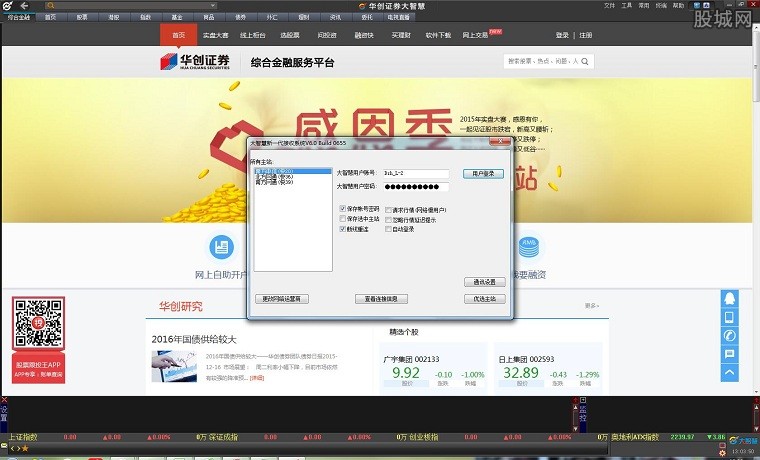Viewport: 760px width, 460px height.
Task: Open the 更多 link in 华创研究 section
Action: coord(591,306)
